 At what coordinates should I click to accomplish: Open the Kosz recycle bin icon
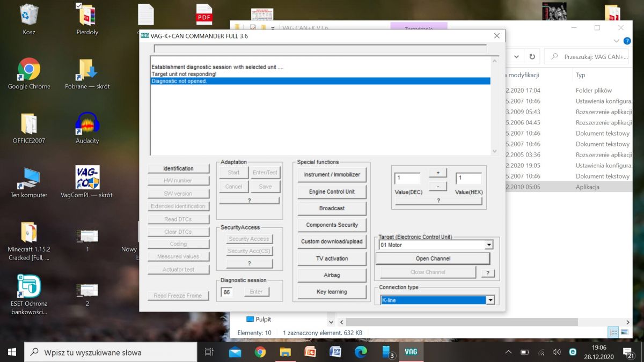[x=29, y=20]
